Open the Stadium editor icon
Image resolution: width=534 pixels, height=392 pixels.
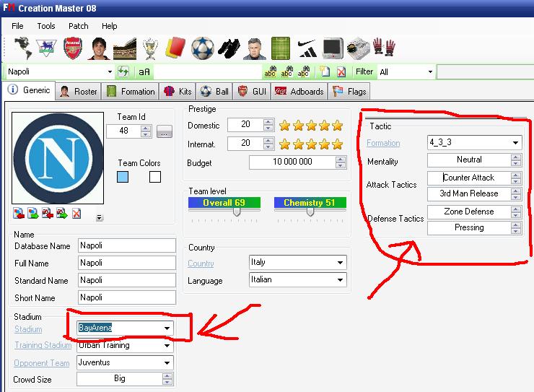(x=125, y=48)
